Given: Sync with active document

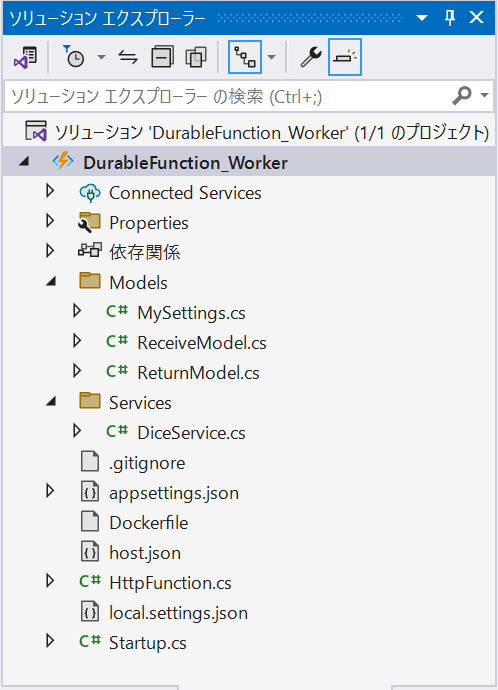Looking at the screenshot, I should (x=128, y=57).
